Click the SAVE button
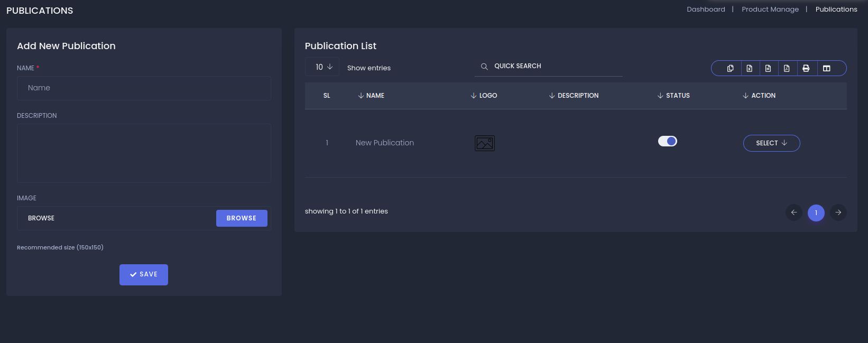868x343 pixels. pos(144,275)
